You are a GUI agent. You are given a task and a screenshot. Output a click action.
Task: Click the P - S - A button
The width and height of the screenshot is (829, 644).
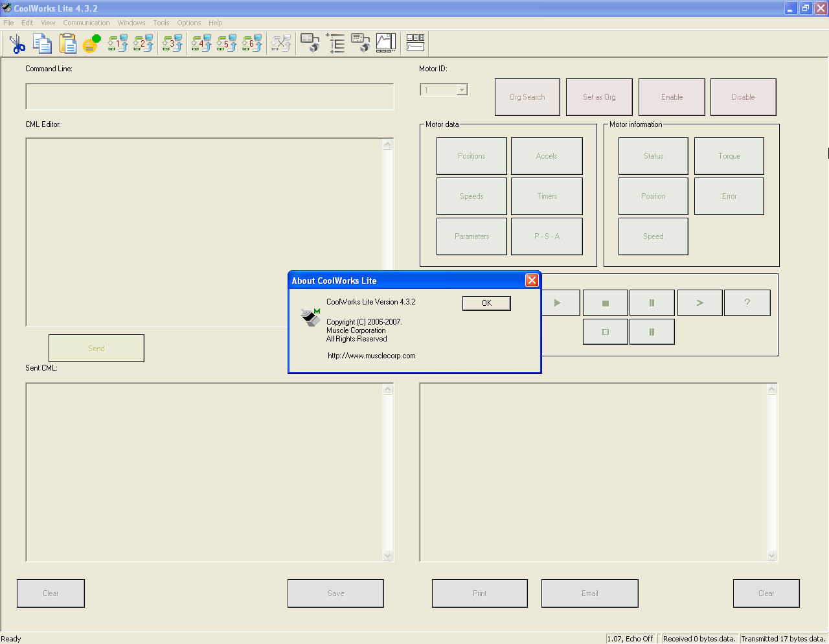pos(547,236)
